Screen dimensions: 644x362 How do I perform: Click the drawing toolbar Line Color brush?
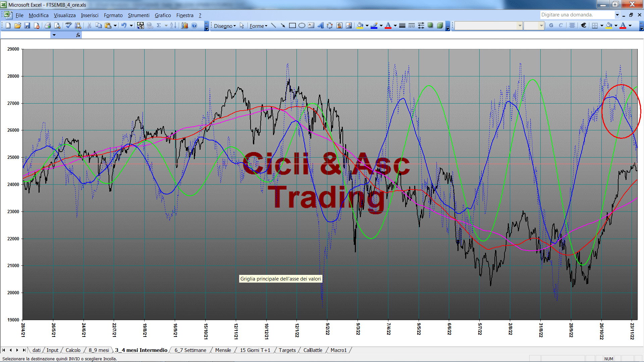coord(374,25)
